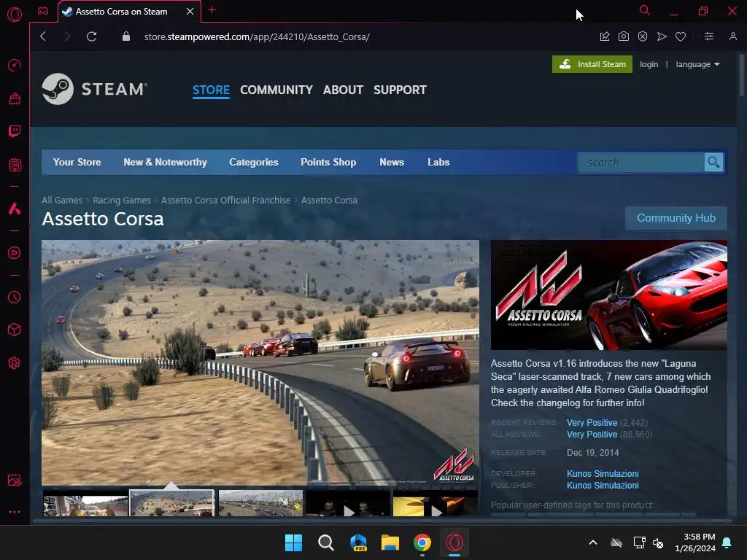747x560 pixels.
Task: Open Assetto Corsa Official Franchise breadcrumb
Action: tap(226, 201)
